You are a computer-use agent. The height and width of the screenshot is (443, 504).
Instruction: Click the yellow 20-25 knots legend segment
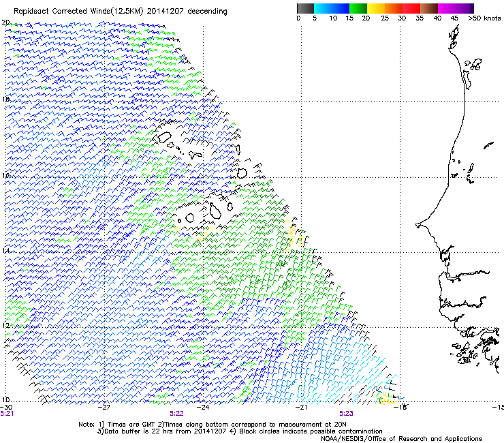point(376,8)
